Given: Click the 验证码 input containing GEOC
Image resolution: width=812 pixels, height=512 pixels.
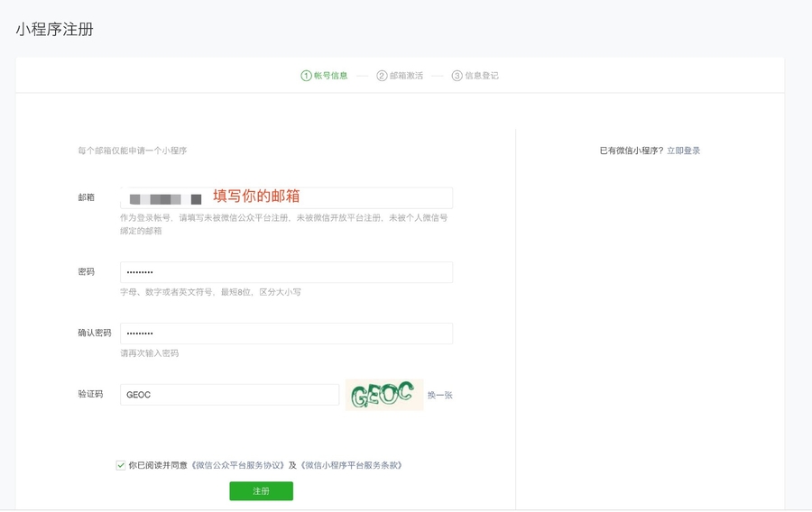Looking at the screenshot, I should coord(229,395).
